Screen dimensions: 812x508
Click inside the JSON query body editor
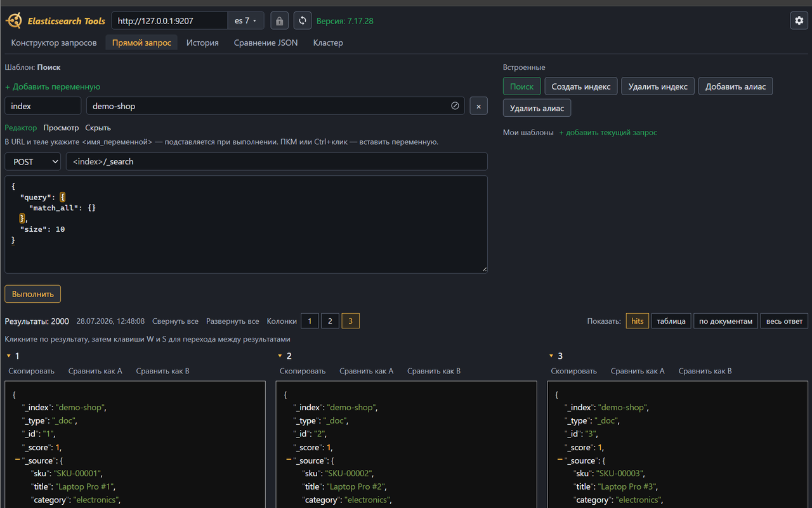246,225
